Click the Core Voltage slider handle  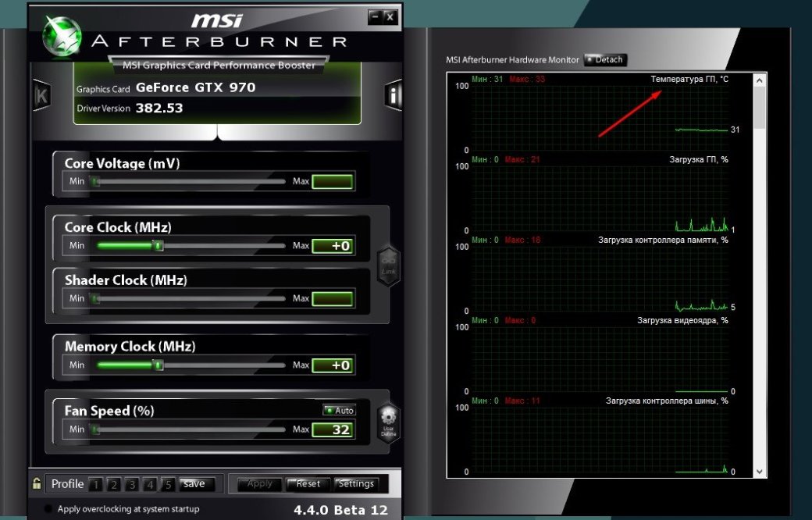(94, 181)
